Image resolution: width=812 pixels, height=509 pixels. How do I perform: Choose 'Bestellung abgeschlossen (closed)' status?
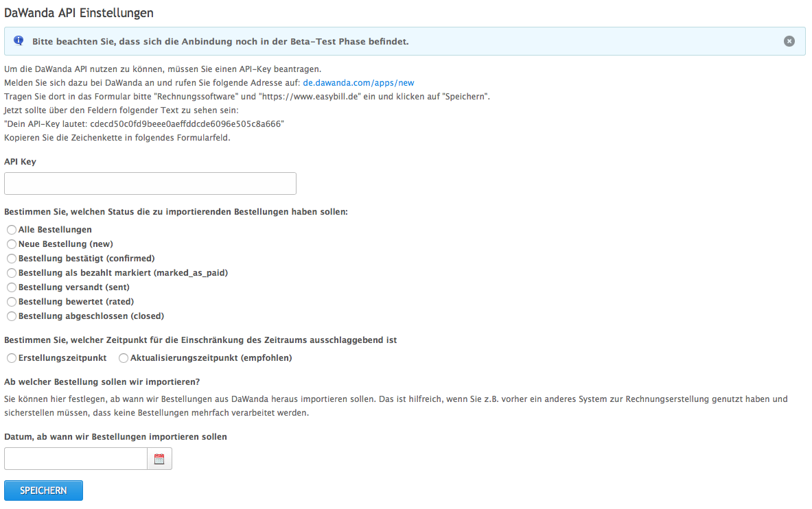tap(12, 316)
